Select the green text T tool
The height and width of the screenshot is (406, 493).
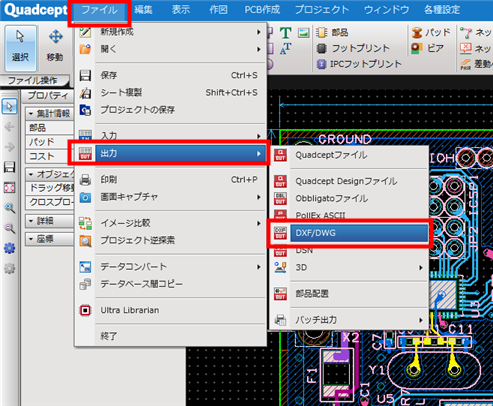[285, 33]
